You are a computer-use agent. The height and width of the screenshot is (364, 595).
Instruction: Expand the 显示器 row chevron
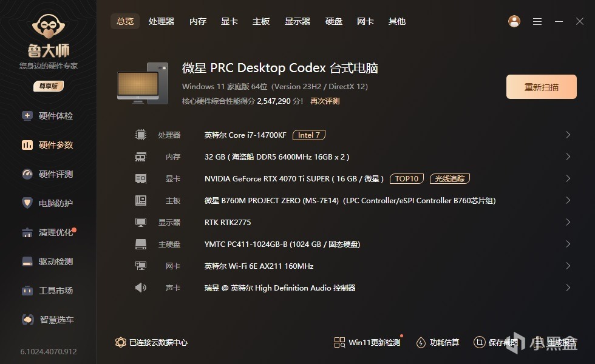pyautogui.click(x=568, y=222)
